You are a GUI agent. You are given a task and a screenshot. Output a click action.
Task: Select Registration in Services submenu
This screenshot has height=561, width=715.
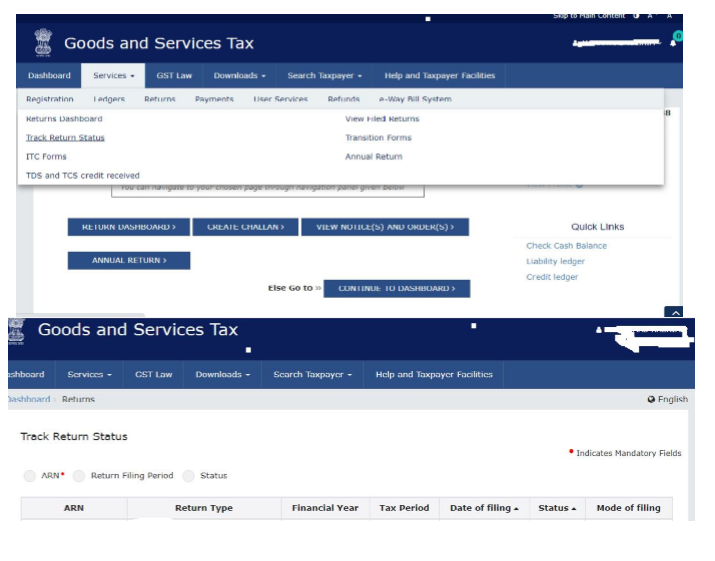[50, 99]
